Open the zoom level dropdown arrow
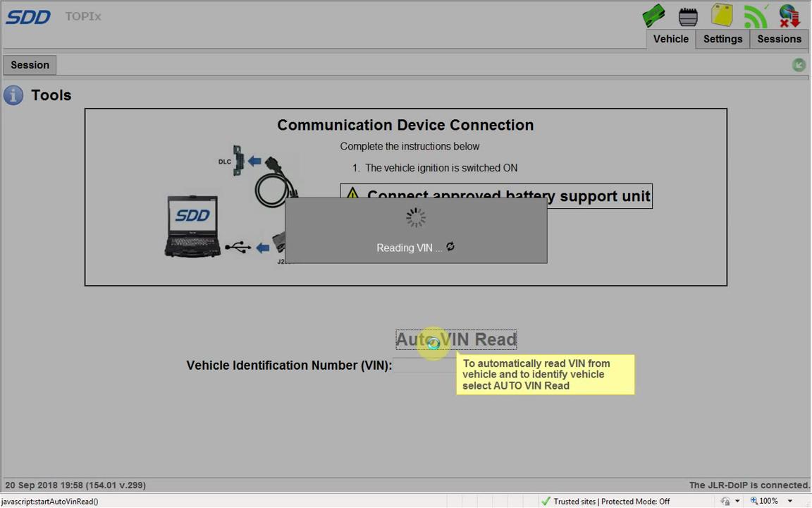 coord(790,501)
